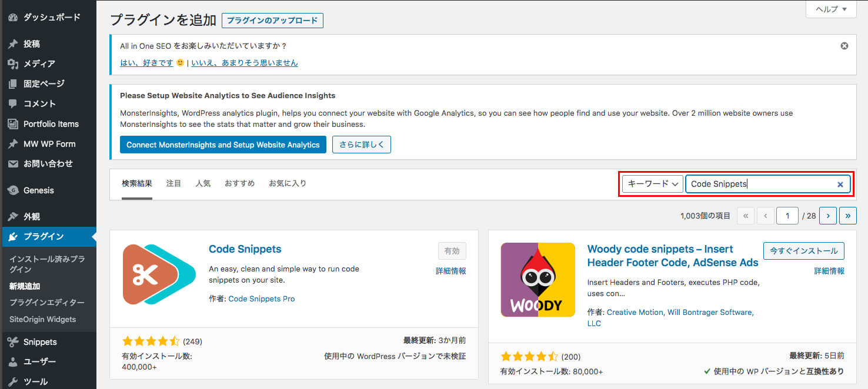Click the speech bubble icon for コメント

pos(13,104)
